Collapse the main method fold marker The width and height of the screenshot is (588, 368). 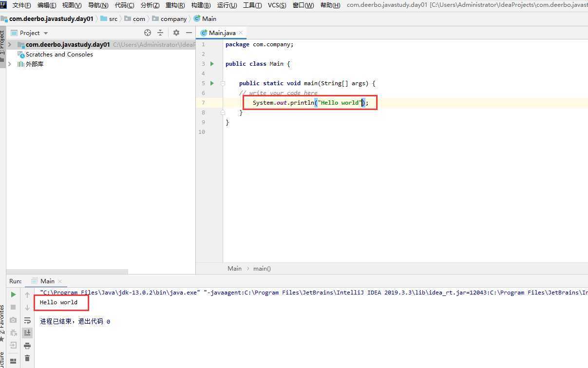coord(223,83)
